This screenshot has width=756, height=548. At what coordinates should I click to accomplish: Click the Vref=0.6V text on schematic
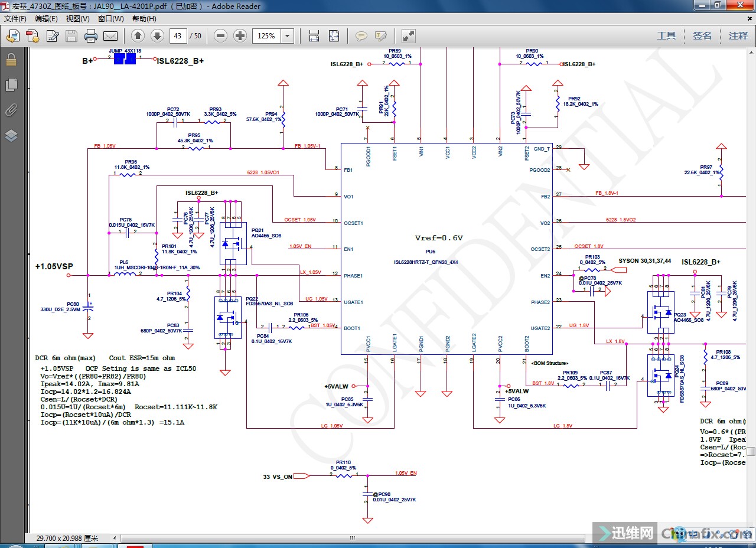439,238
